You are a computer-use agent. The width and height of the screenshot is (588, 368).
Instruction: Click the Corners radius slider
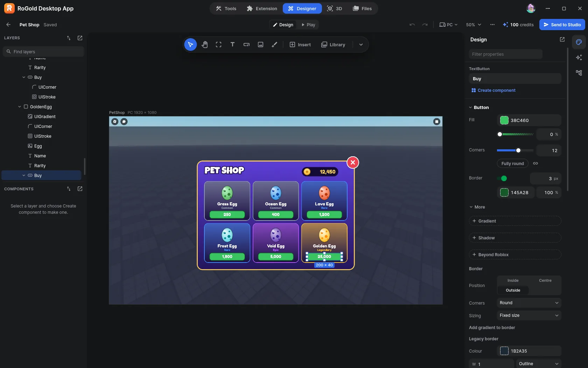click(515, 150)
